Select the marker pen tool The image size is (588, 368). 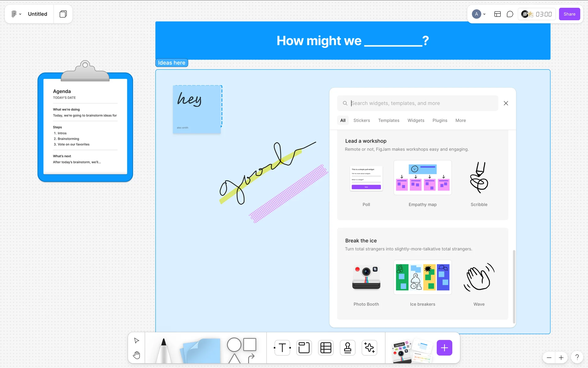click(x=164, y=350)
